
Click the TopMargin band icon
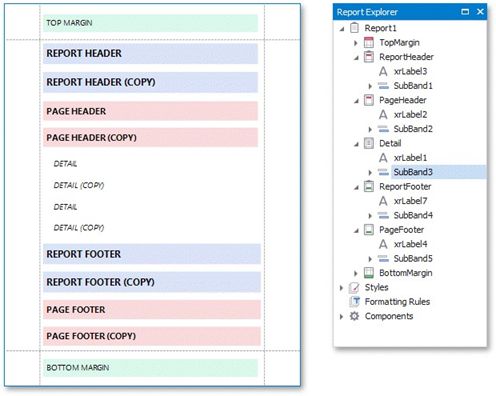click(369, 42)
